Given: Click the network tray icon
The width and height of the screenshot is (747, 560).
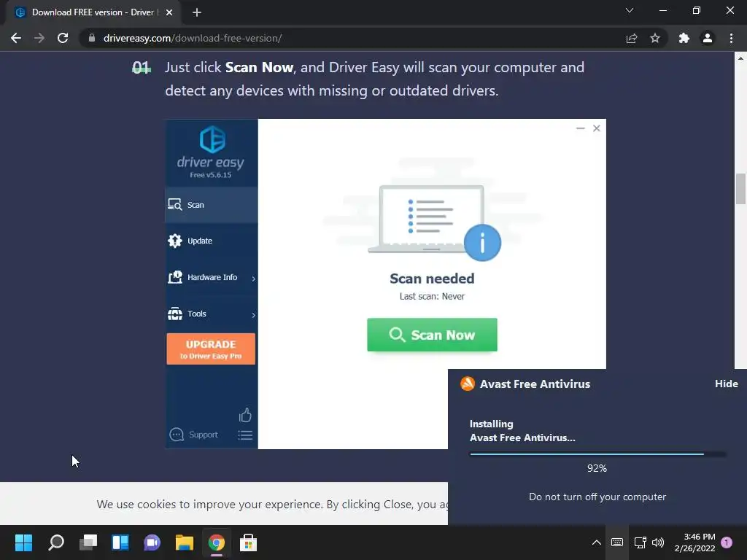Looking at the screenshot, I should tap(640, 542).
